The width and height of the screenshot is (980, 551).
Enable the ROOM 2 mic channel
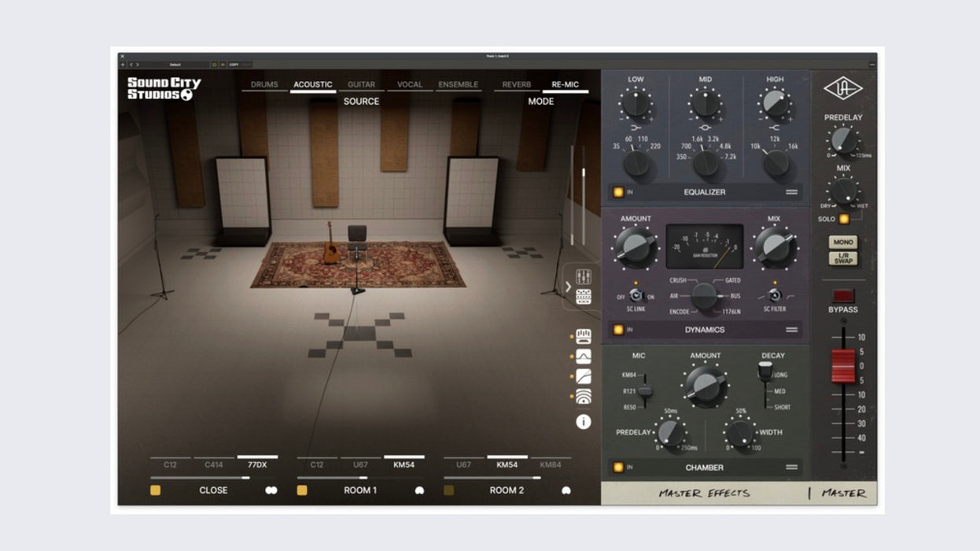[448, 490]
